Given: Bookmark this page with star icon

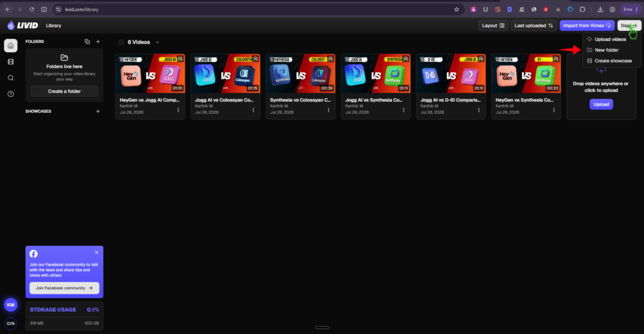Looking at the screenshot, I should click(x=457, y=9).
